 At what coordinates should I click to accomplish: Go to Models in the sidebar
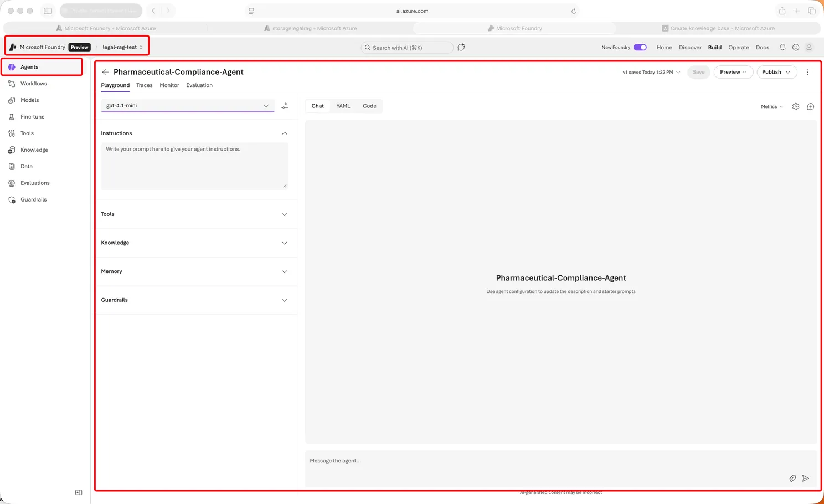(x=29, y=100)
